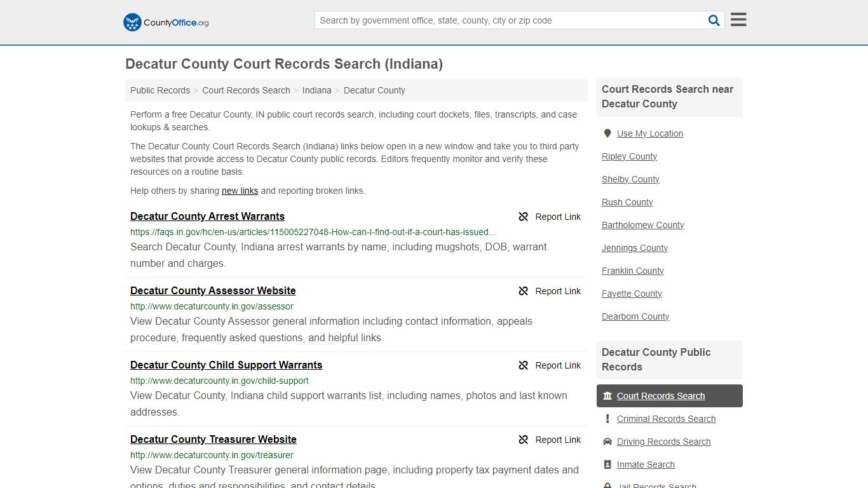868x488 pixels.
Task: Click the location pin icon beside Use My Location
Action: tap(607, 133)
